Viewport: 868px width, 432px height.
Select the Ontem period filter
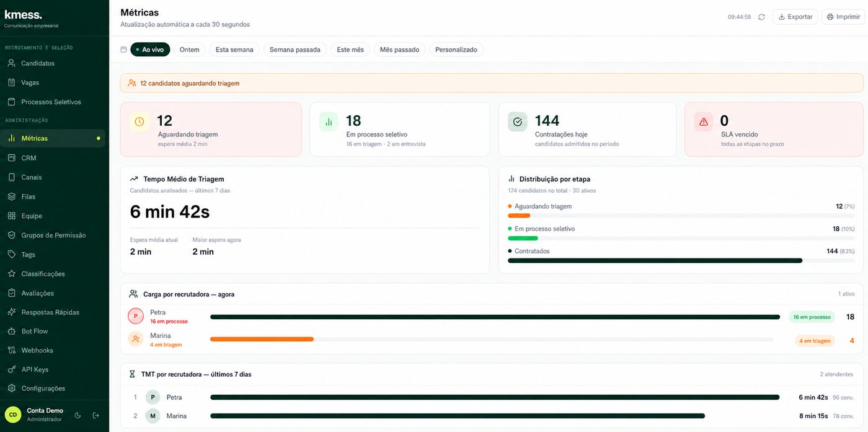189,50
